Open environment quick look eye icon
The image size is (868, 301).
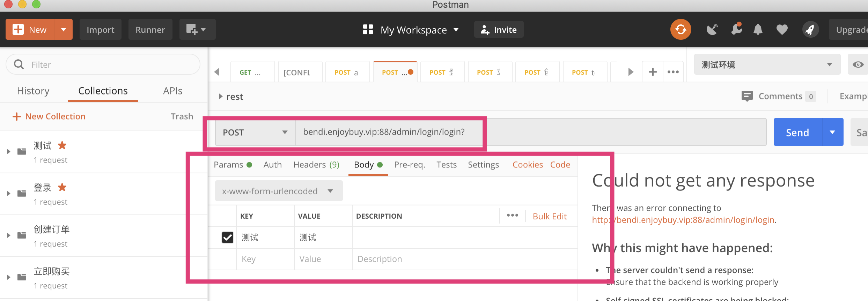858,65
